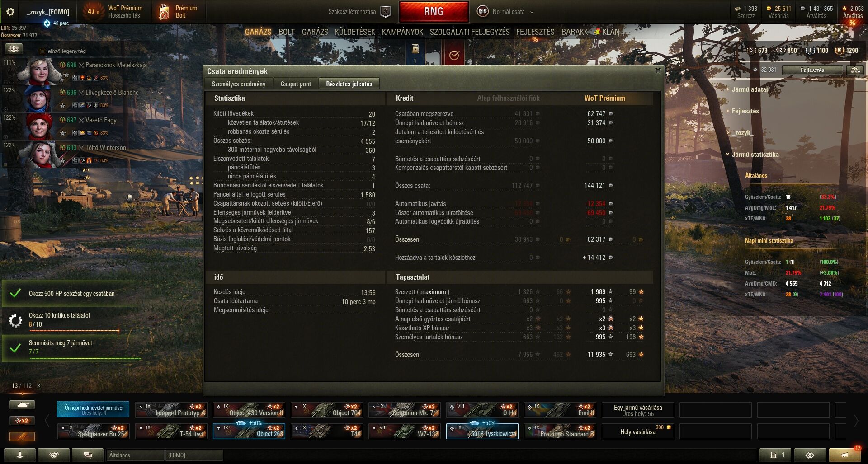Collapse the Jármű statisztika section
Viewport: 868px width, 464px height.
(753, 155)
